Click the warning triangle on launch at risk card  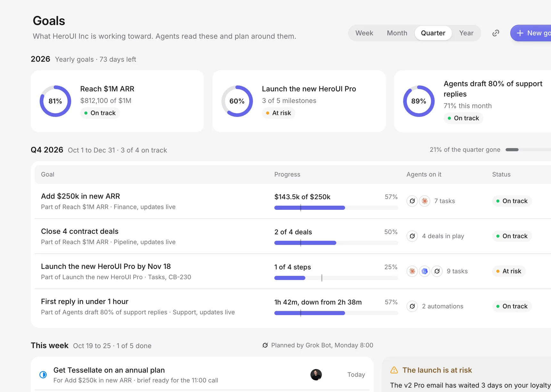[x=394, y=370]
